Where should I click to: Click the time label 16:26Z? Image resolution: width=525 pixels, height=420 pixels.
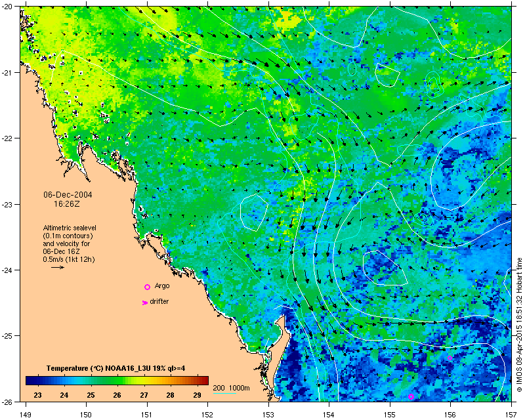click(67, 203)
